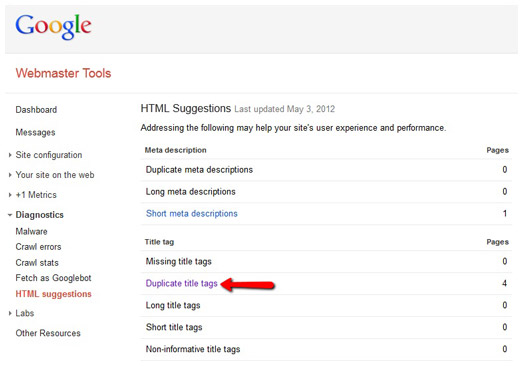Click the page count 4 for Duplicate title tags
The image size is (523, 366).
click(x=505, y=284)
